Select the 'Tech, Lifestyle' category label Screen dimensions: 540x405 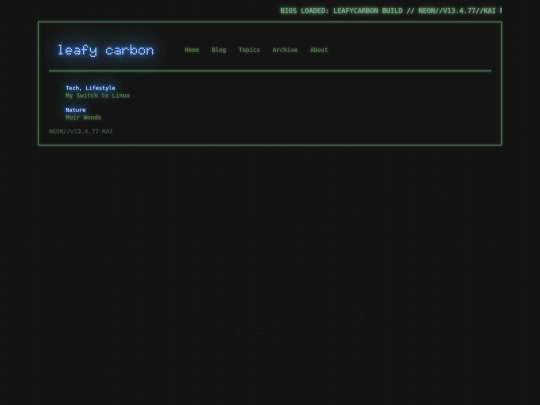(90, 88)
